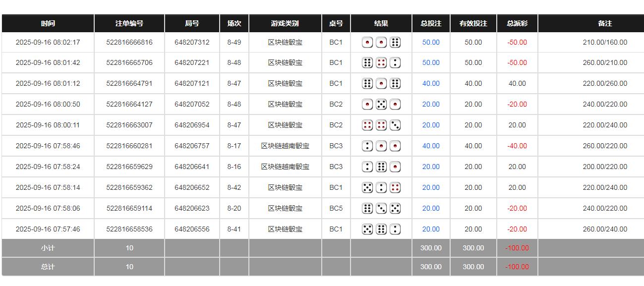Click the last two-dot dice in round 648206556

click(x=394, y=229)
